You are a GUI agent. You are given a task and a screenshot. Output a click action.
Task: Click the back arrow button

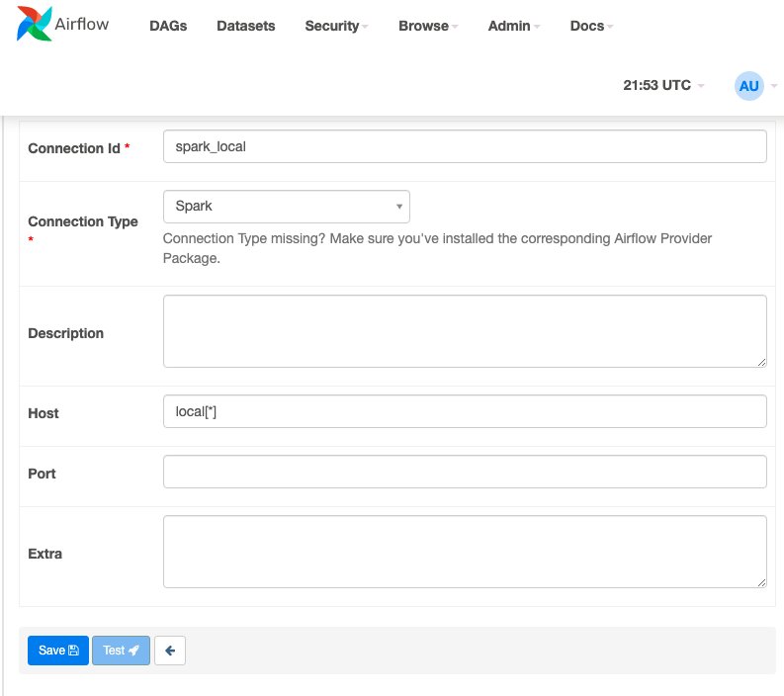tap(170, 651)
